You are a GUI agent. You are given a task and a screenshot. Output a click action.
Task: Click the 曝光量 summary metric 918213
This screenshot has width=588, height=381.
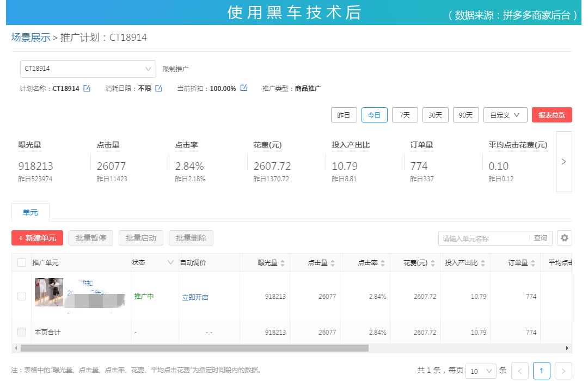(35, 166)
